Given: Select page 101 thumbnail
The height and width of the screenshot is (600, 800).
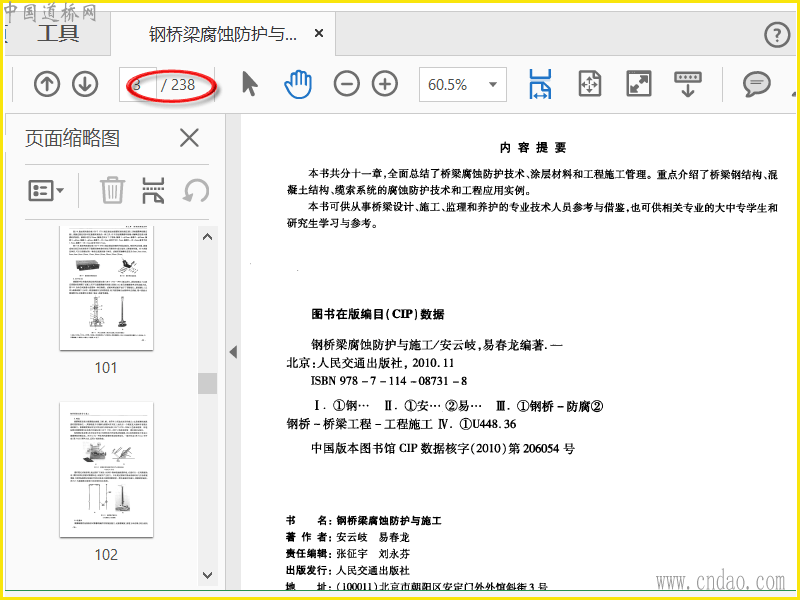Looking at the screenshot, I should click(106, 288).
